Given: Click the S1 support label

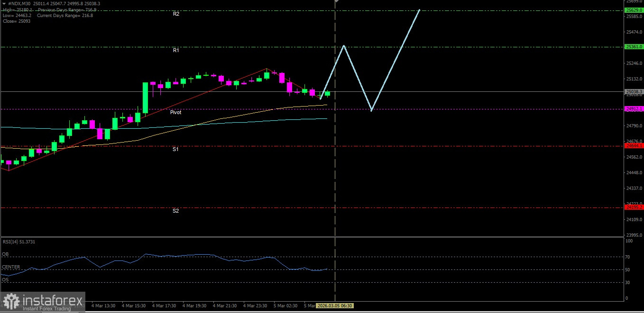Looking at the screenshot, I should click(x=175, y=150).
